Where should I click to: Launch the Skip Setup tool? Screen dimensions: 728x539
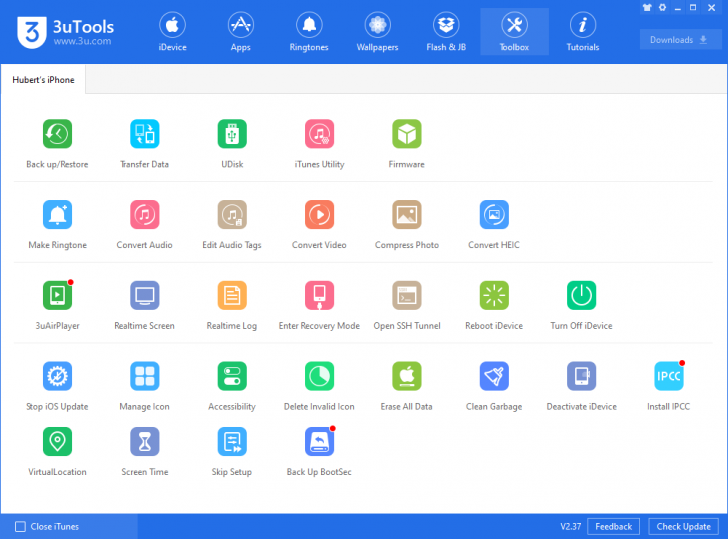coord(232,442)
